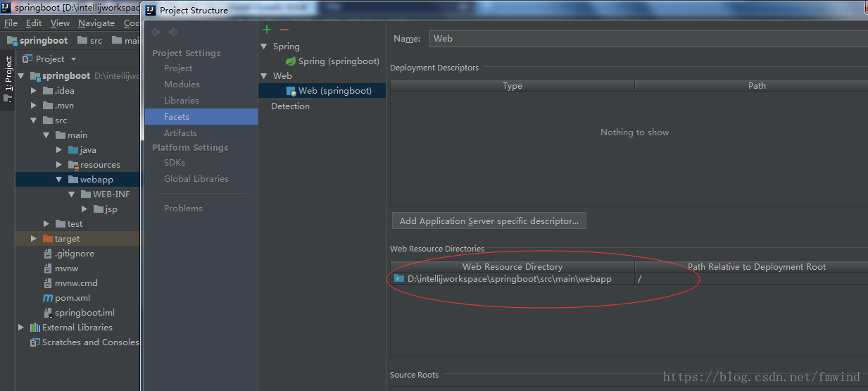The width and height of the screenshot is (868, 391).
Task: Click Path Relative to Deployment Root header
Action: click(756, 267)
